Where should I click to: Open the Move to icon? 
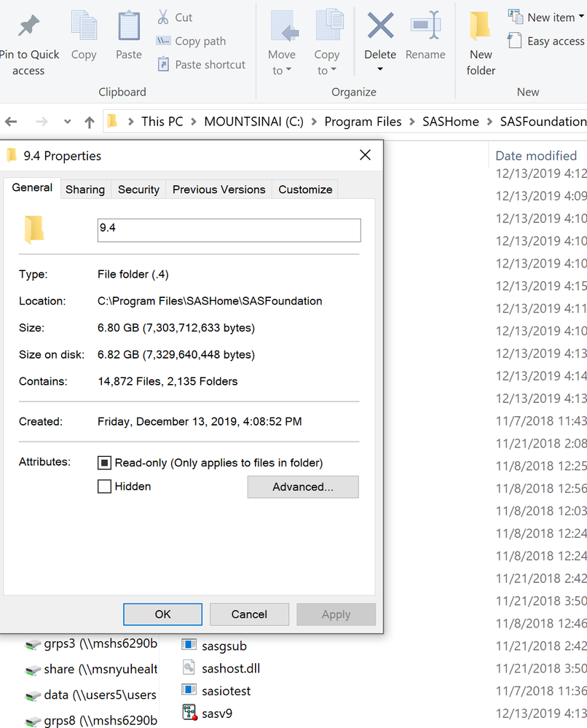(x=284, y=26)
